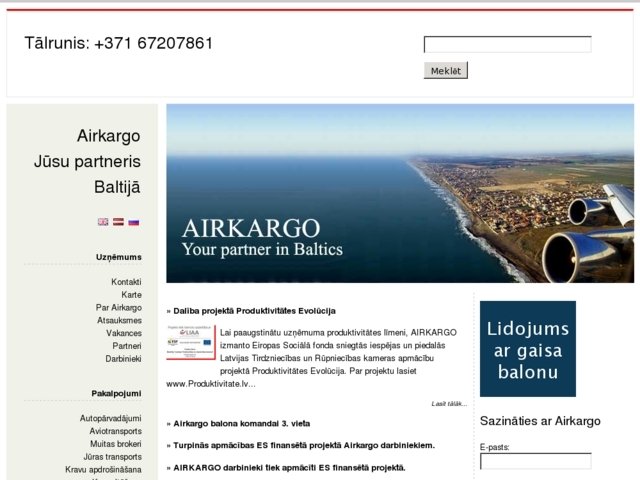
Task: Open Kravu apdrošināšana service link
Action: click(x=103, y=469)
